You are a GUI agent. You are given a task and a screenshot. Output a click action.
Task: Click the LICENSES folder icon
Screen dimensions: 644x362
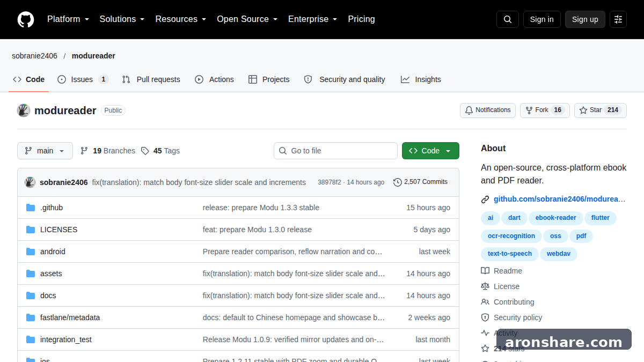pyautogui.click(x=31, y=230)
